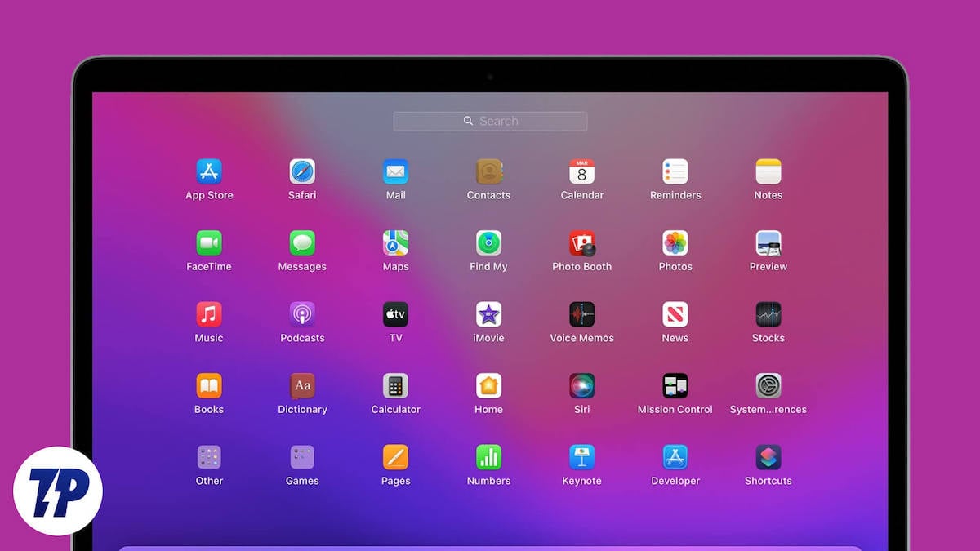Screen dimensions: 980x551
Task: Open the App Store app
Action: tap(209, 171)
